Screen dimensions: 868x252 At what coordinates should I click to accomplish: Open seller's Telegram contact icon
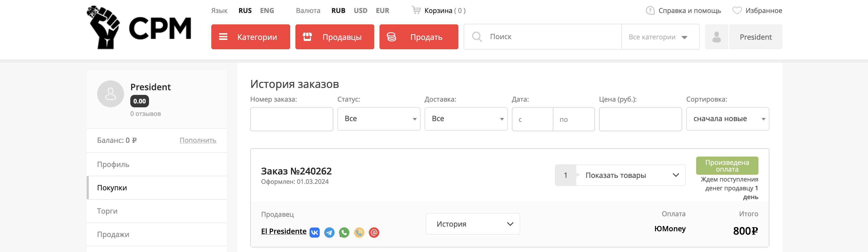tap(329, 233)
